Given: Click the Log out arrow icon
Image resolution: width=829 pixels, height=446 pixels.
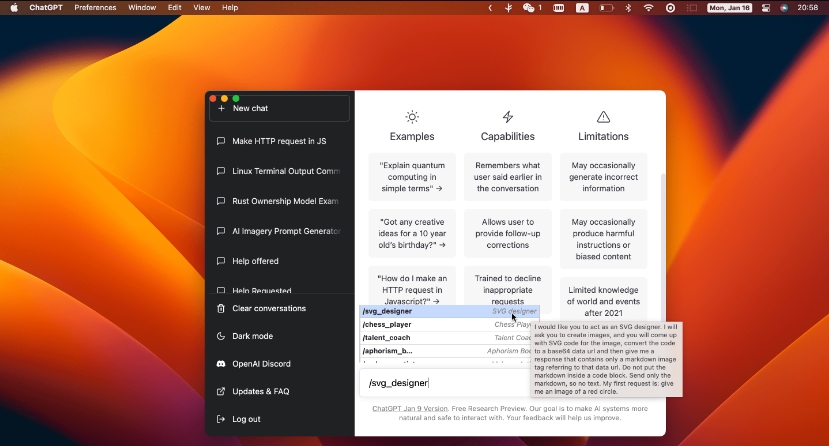Looking at the screenshot, I should pyautogui.click(x=221, y=419).
